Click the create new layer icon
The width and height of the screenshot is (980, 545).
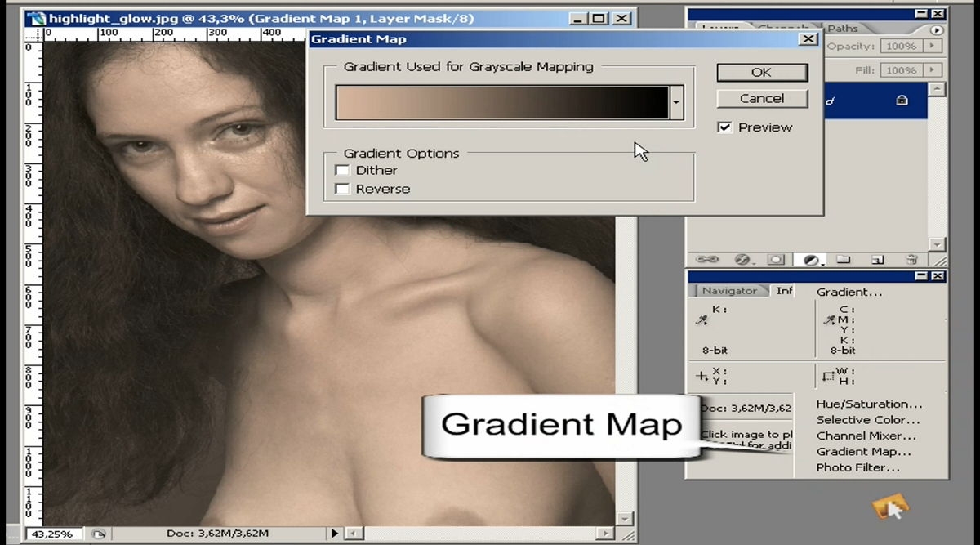click(x=878, y=259)
